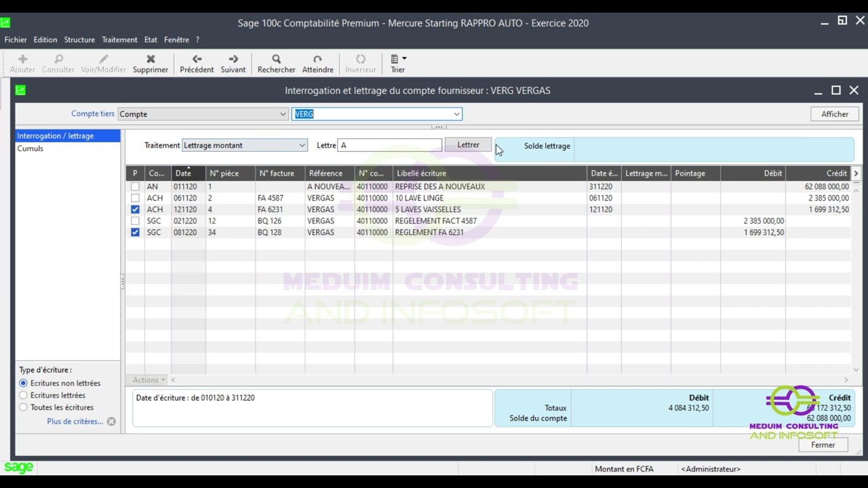Click the Ajouter toolbar icon

(22, 60)
